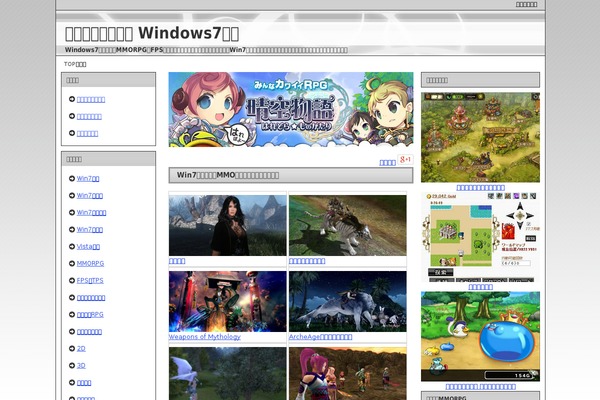Click the arrow icon next to FPS/TPS
The width and height of the screenshot is (600, 400).
coord(72,281)
